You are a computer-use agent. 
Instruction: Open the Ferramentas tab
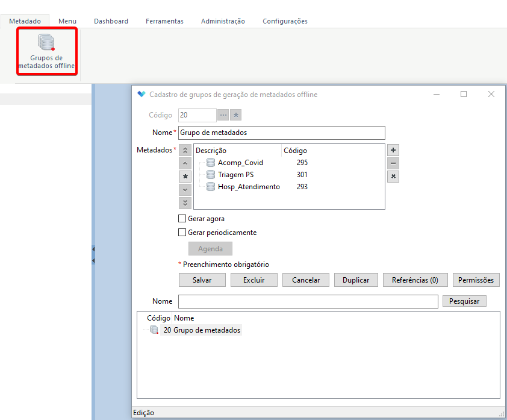tap(164, 21)
